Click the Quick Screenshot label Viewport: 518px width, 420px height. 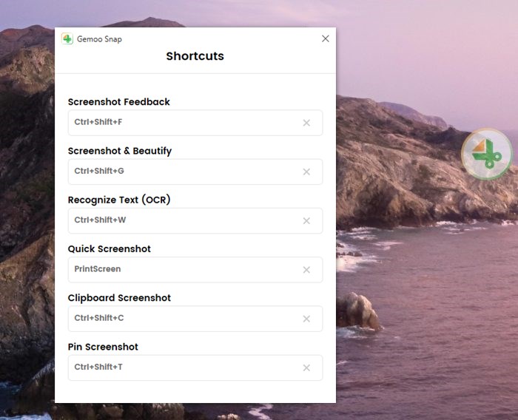pyautogui.click(x=110, y=248)
